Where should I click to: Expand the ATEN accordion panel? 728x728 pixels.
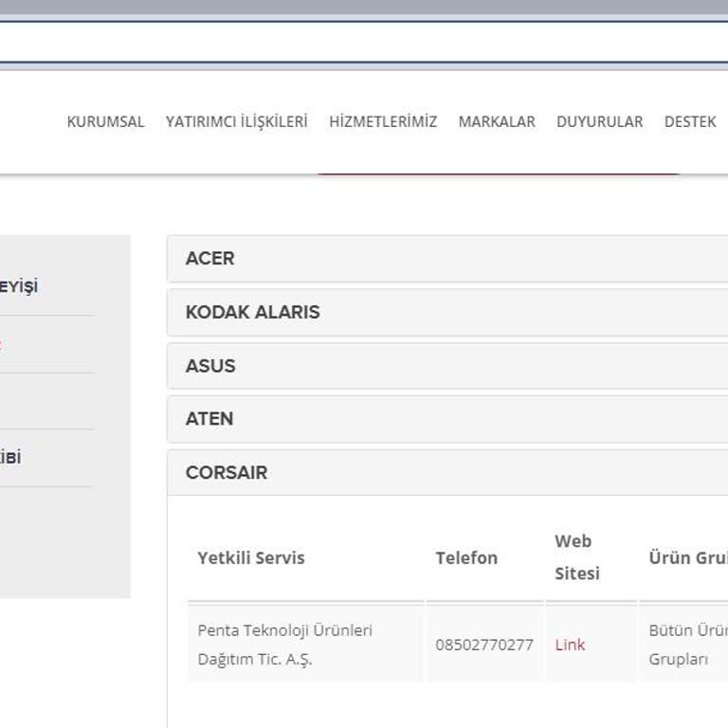(447, 419)
